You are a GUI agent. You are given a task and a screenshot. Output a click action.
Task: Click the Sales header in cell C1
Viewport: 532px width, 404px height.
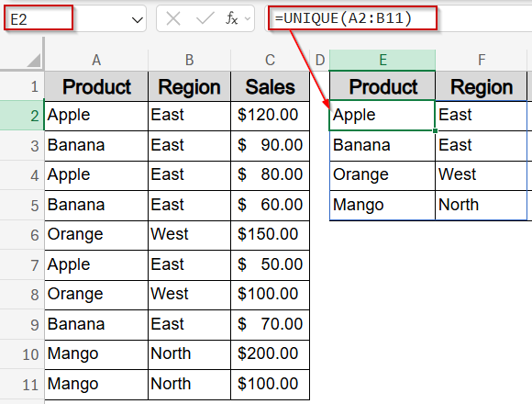pyautogui.click(x=270, y=86)
